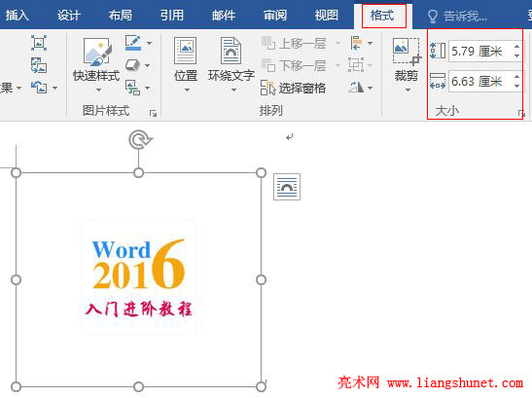532x398 pixels.
Task: Decrease the picture height with down spinner
Action: [516, 55]
